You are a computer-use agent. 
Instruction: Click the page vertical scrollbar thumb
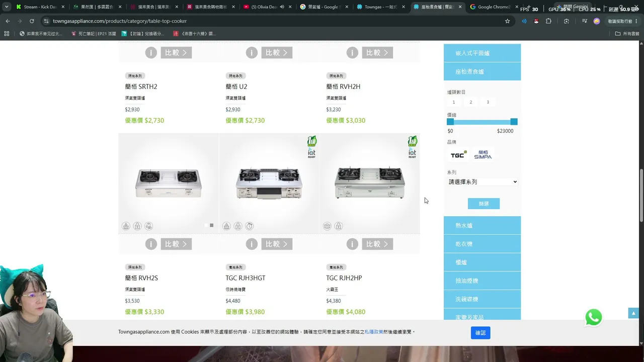point(641,196)
